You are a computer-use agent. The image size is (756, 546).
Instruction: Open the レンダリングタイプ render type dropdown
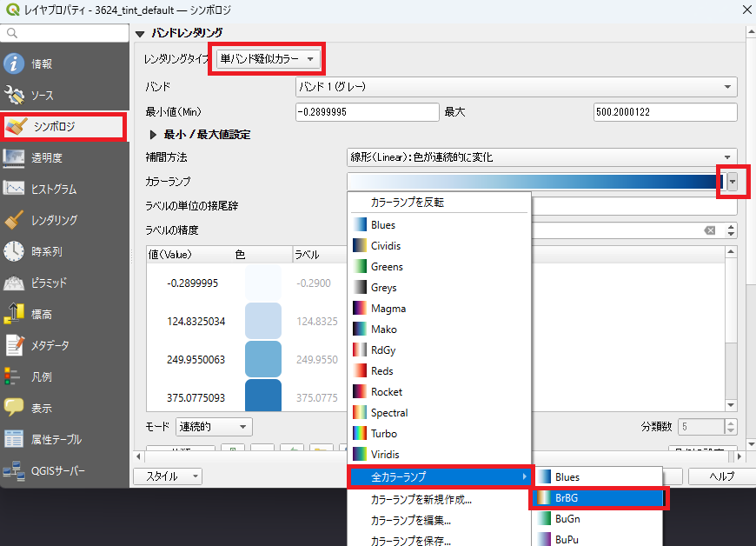point(267,59)
